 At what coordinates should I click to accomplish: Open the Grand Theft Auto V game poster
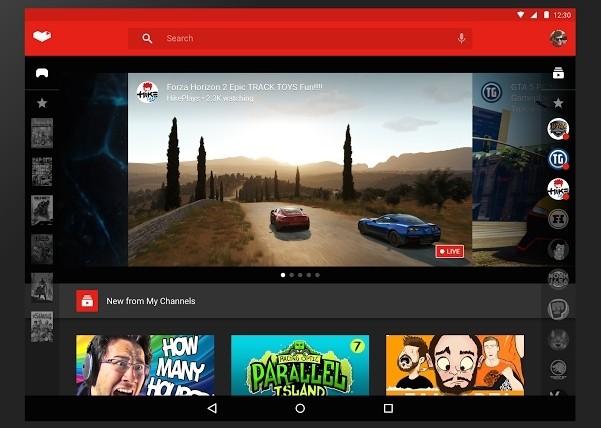point(42,172)
